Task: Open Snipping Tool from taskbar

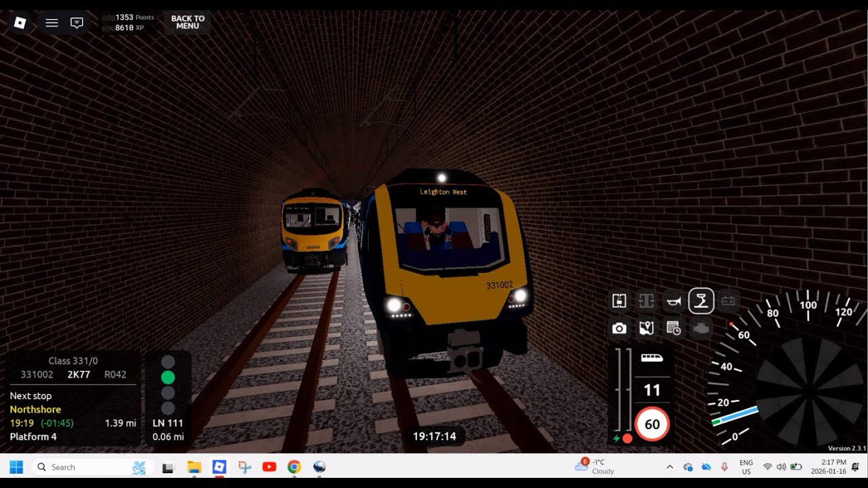Action: coord(244,467)
